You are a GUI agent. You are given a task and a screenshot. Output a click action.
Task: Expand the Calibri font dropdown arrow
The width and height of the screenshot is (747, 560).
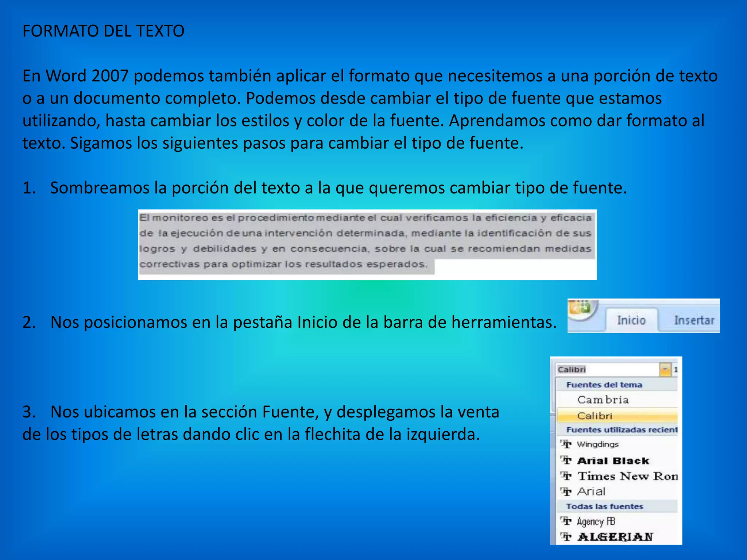pyautogui.click(x=665, y=370)
